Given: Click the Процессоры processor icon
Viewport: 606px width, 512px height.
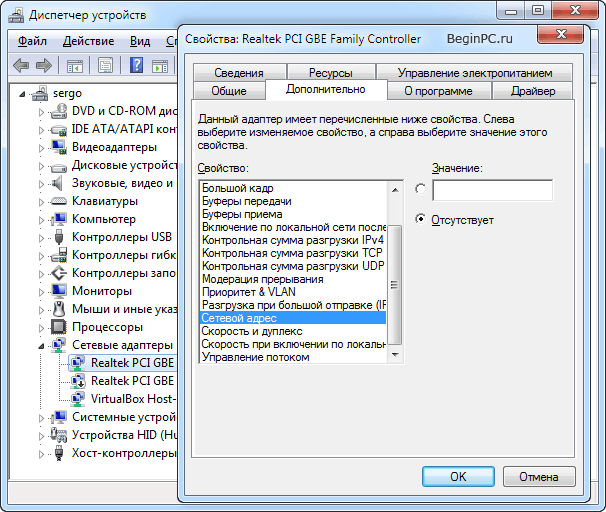Looking at the screenshot, I should pos(59,327).
